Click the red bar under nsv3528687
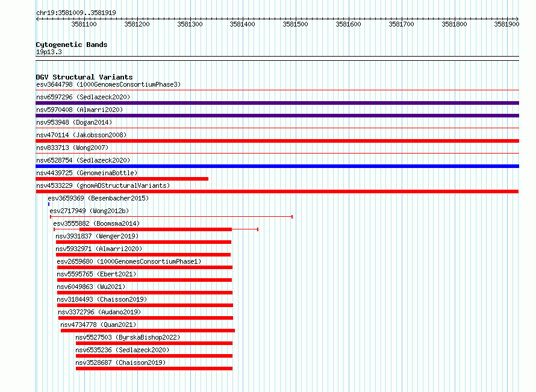The width and height of the screenshot is (536, 392). pos(154,369)
